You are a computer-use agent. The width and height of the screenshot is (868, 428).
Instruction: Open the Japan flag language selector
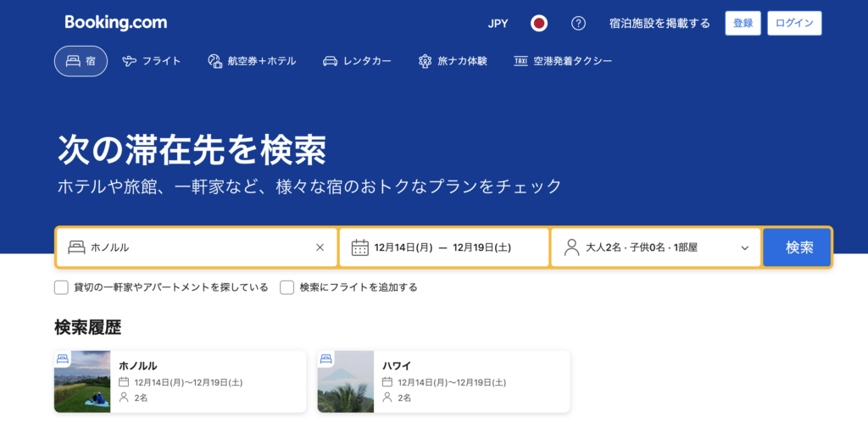click(539, 24)
